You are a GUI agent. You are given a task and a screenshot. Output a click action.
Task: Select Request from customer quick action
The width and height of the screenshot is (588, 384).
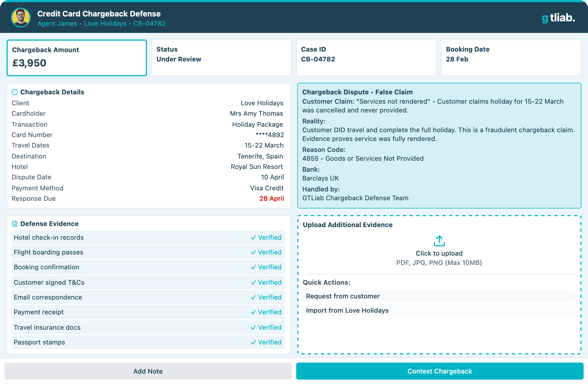coord(439,296)
